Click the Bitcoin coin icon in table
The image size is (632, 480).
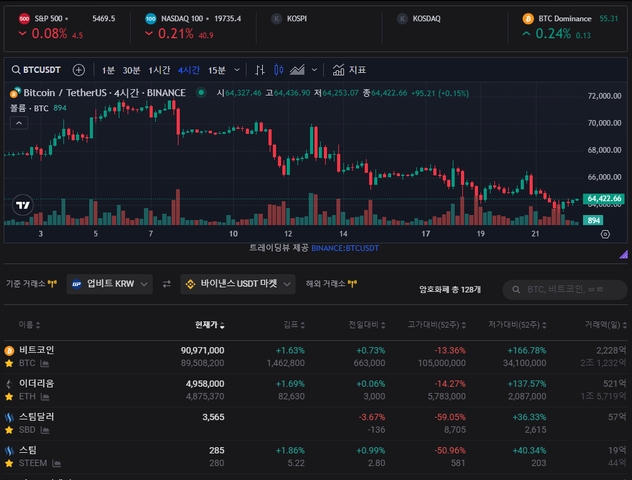click(x=9, y=351)
